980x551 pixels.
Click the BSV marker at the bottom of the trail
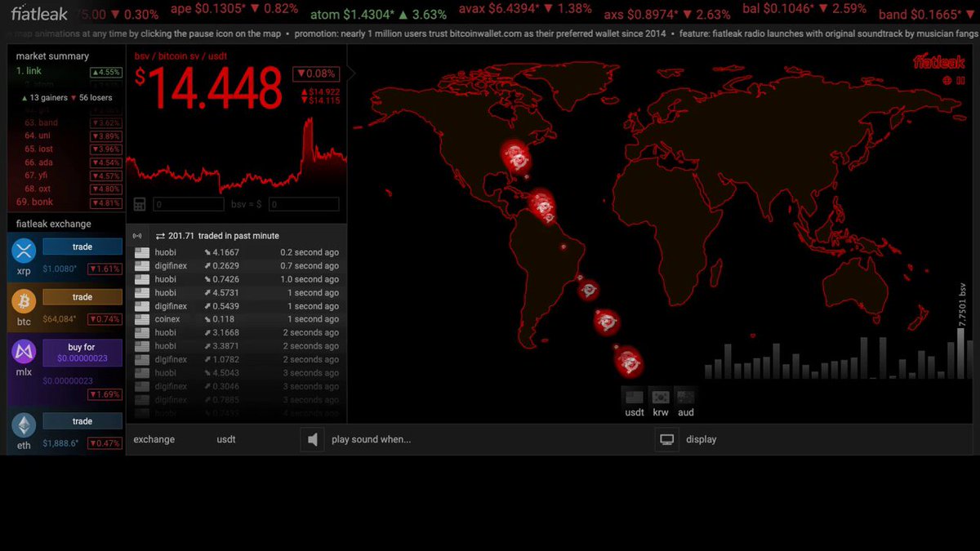[x=628, y=360]
